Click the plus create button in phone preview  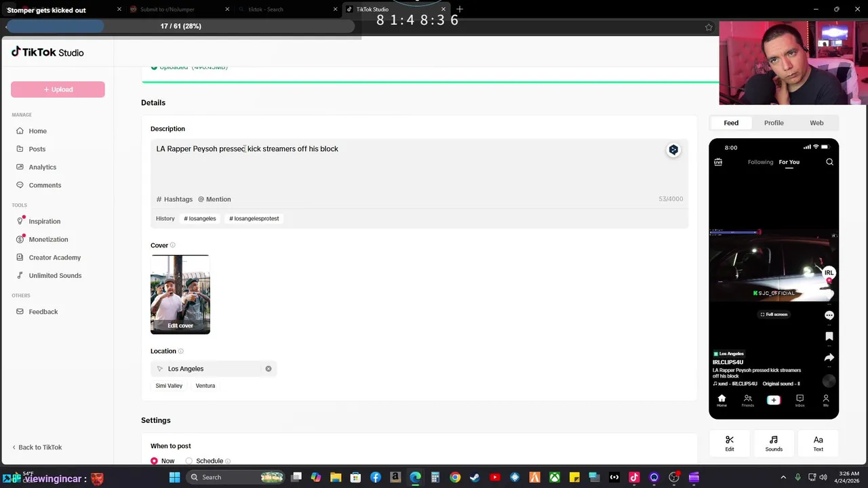(774, 400)
